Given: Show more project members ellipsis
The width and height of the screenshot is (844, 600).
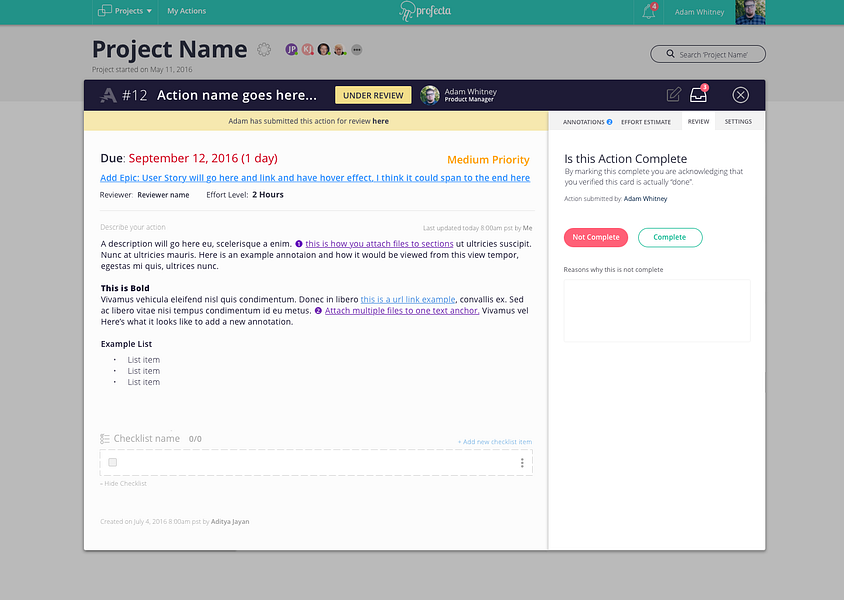Looking at the screenshot, I should pos(356,50).
